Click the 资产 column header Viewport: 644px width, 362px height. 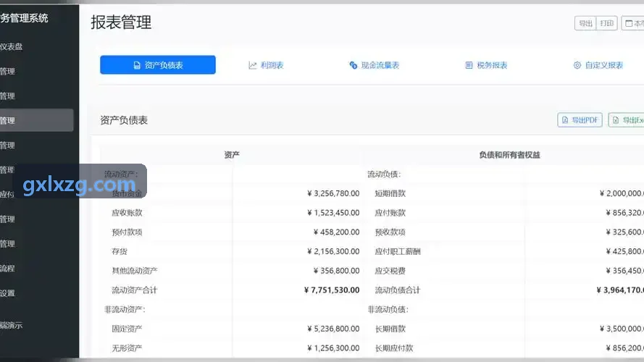pos(232,155)
